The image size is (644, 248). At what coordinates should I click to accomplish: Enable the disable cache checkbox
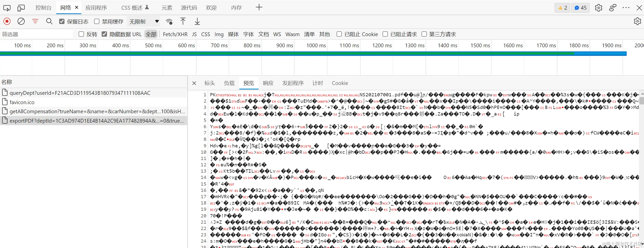pyautogui.click(x=97, y=21)
